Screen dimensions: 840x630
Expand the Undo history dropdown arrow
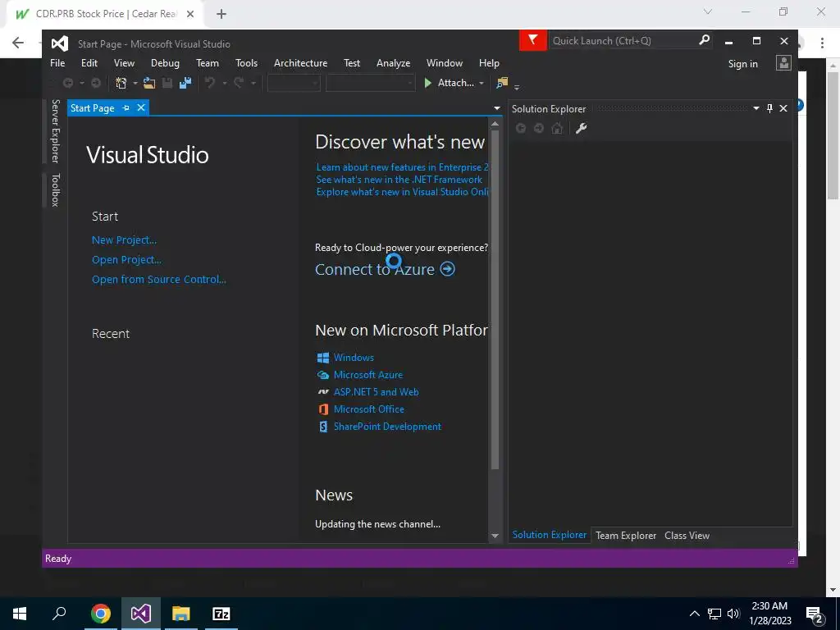pyautogui.click(x=225, y=83)
